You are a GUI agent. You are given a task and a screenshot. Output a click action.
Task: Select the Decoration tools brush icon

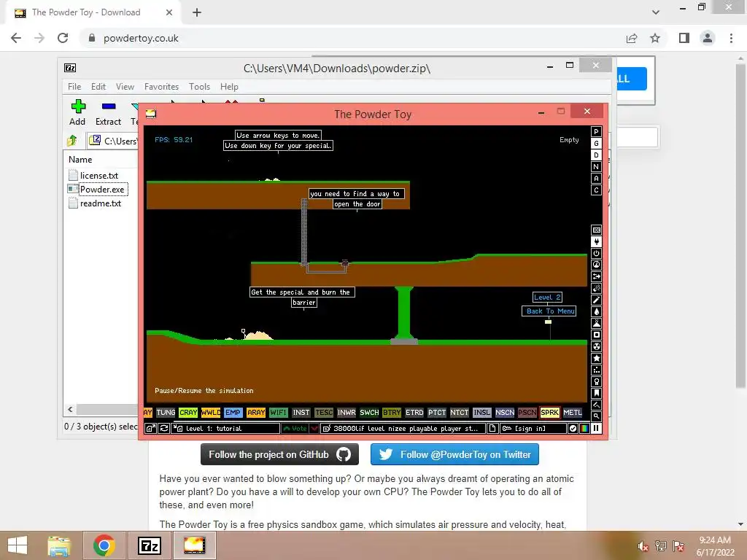tap(596, 405)
